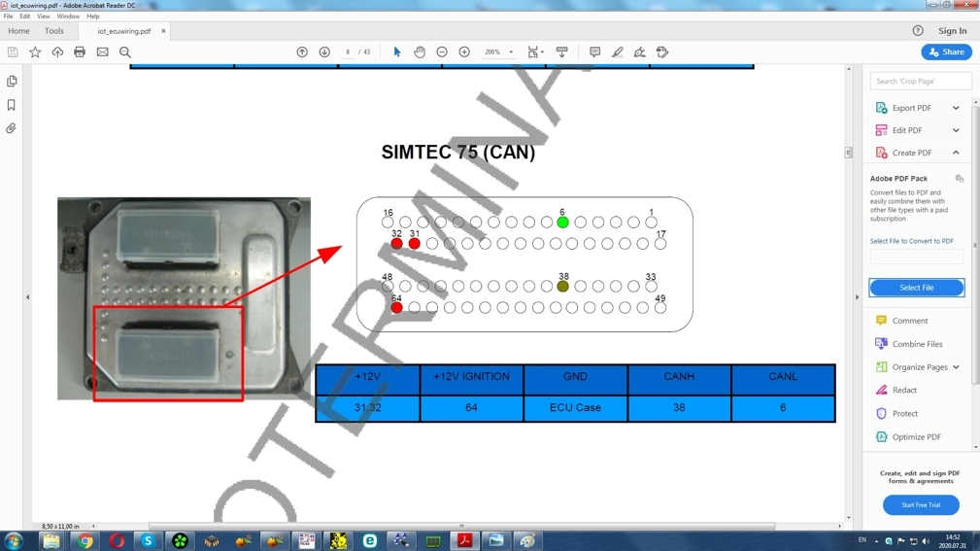
Task: Click the horizontal scrollbar at bottom
Action: [462, 526]
